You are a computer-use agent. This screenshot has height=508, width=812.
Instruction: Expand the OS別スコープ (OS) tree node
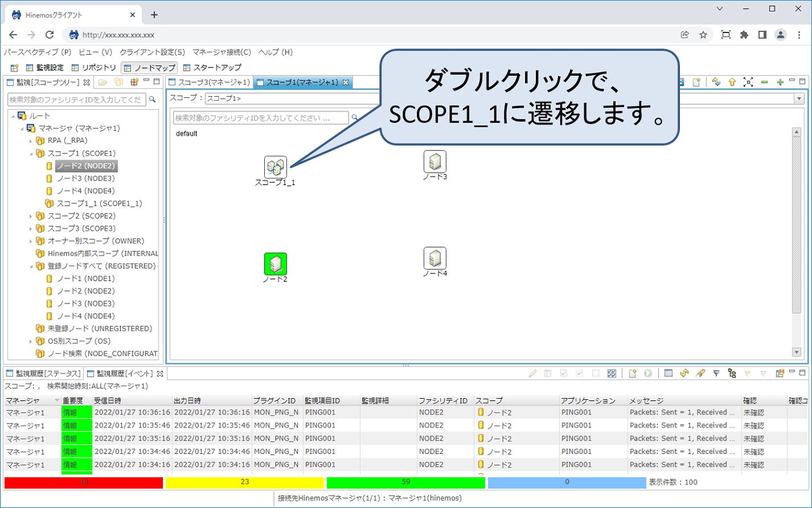pos(31,341)
